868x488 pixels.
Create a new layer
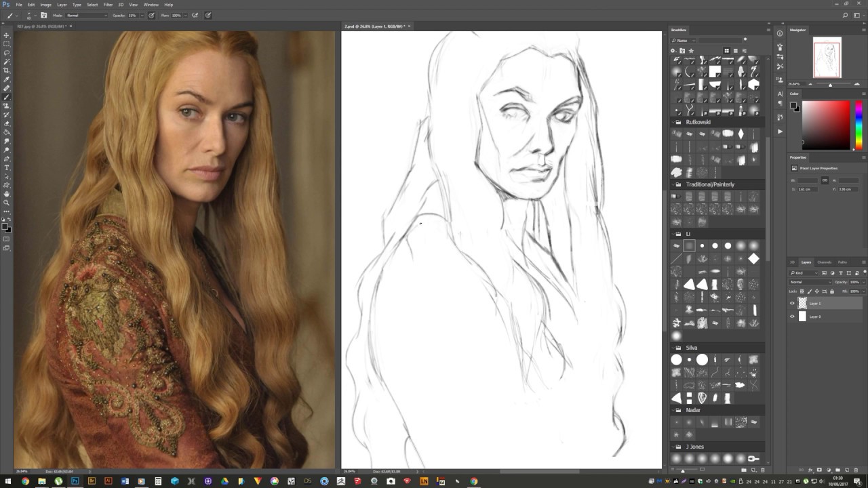click(846, 470)
